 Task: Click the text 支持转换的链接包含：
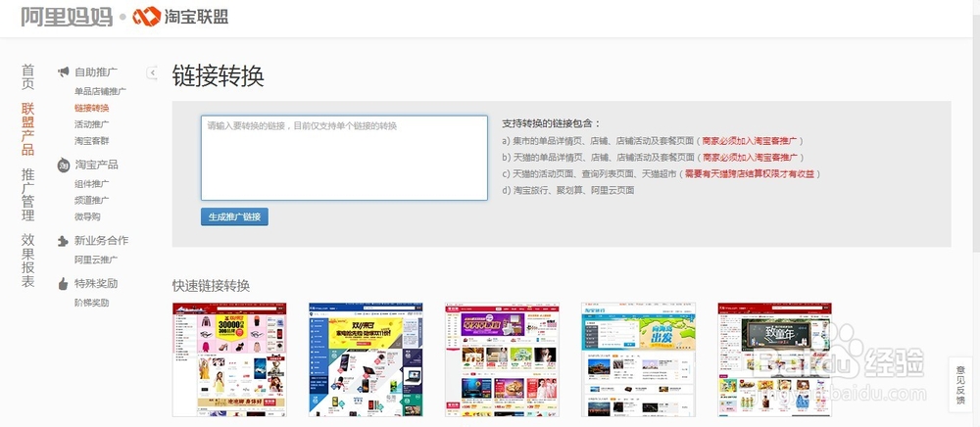coord(551,123)
